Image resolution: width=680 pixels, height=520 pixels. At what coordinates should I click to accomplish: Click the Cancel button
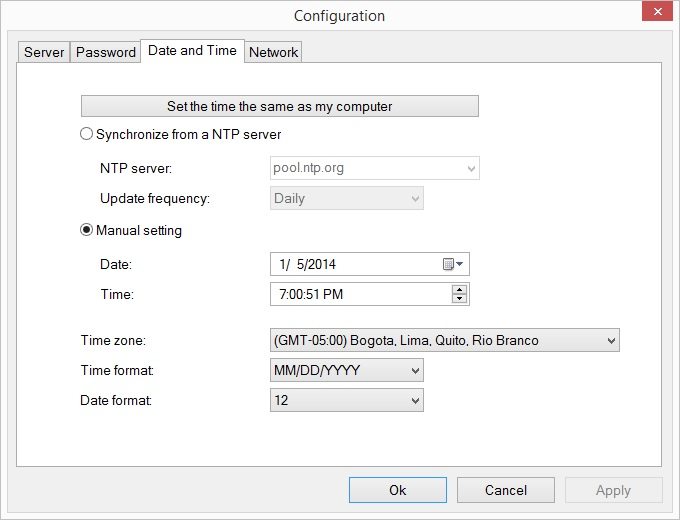506,490
